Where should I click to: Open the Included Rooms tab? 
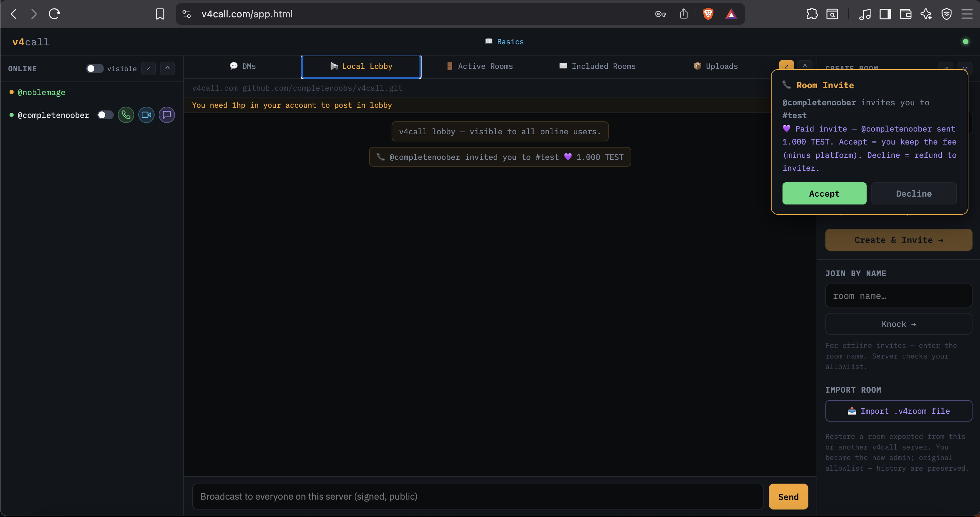tap(597, 66)
